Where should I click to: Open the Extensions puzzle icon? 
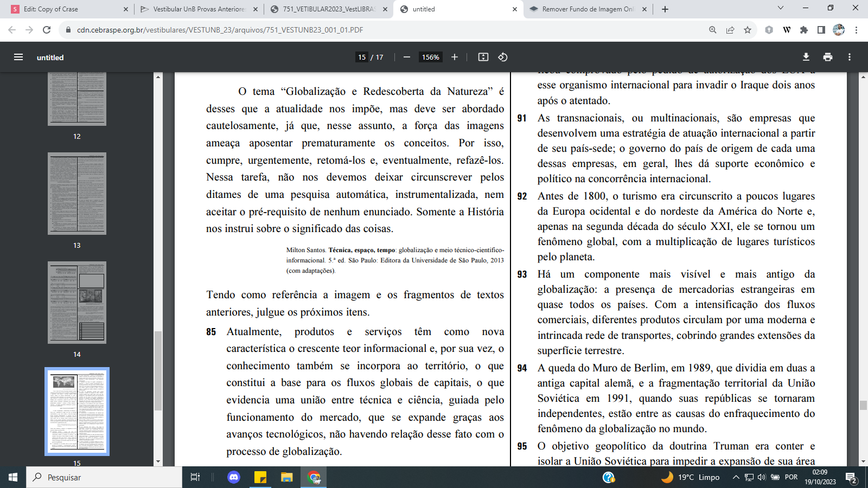[804, 30]
